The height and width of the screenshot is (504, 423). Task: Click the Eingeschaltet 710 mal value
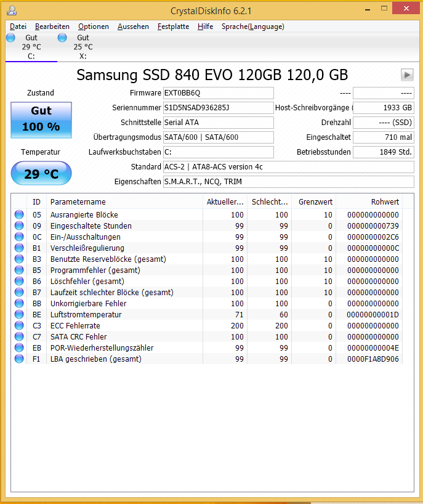coord(384,137)
